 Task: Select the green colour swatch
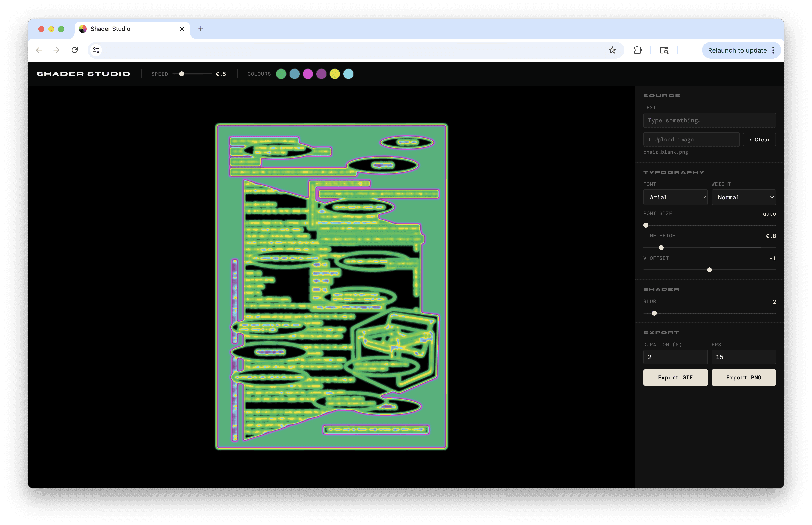(281, 74)
